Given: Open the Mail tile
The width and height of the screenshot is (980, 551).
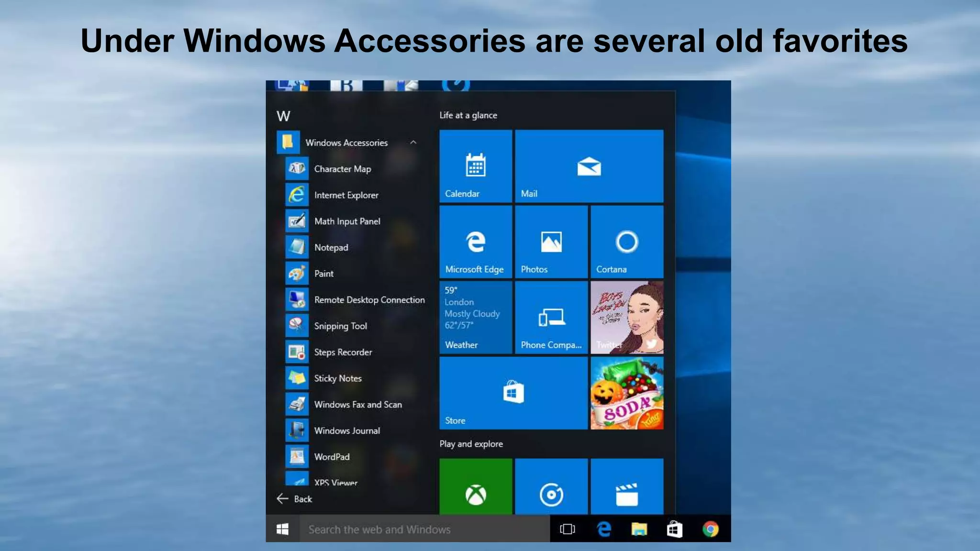Looking at the screenshot, I should pyautogui.click(x=589, y=166).
